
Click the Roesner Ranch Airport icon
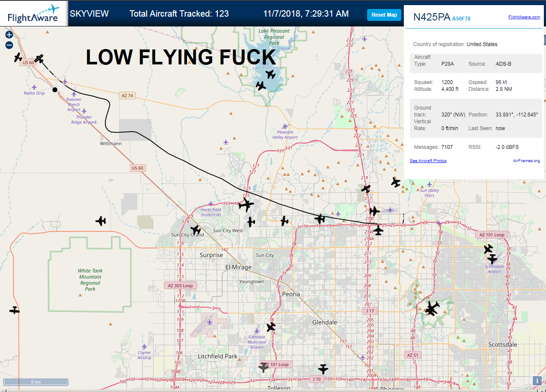[74, 94]
